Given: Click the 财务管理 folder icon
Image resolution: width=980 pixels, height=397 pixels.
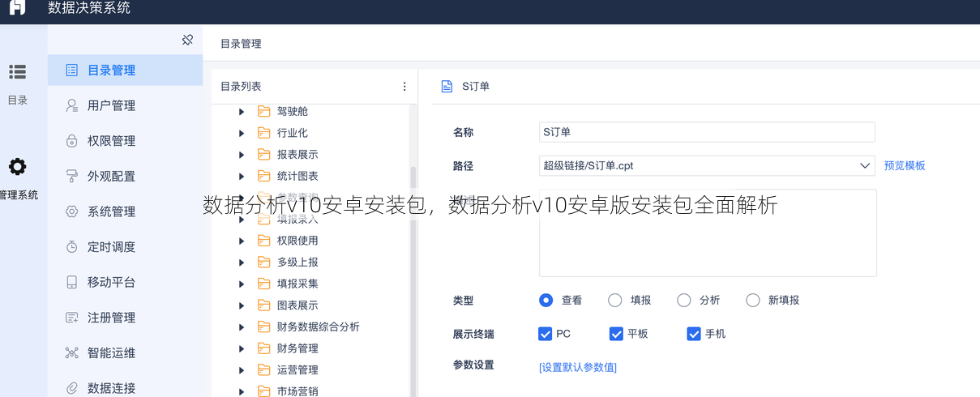Looking at the screenshot, I should coord(263,348).
